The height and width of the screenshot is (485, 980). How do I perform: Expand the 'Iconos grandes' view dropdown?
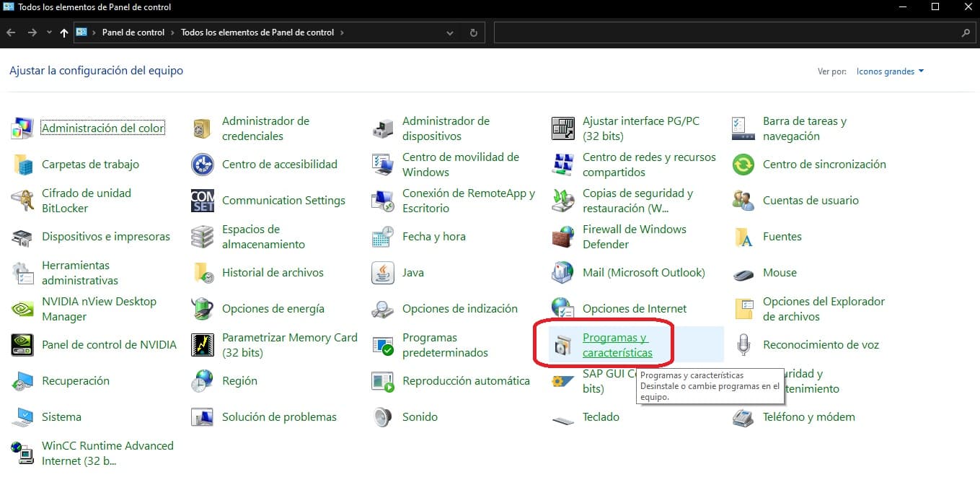point(891,71)
